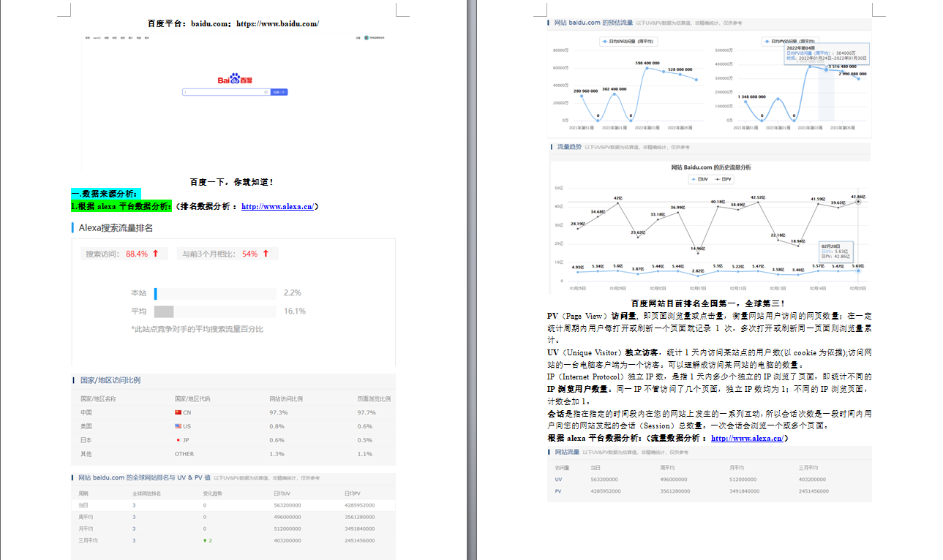The height and width of the screenshot is (560, 943).
Task: Click the title 百度平台：baidu.com；https://www.baidu.com/
Action: 233,23
